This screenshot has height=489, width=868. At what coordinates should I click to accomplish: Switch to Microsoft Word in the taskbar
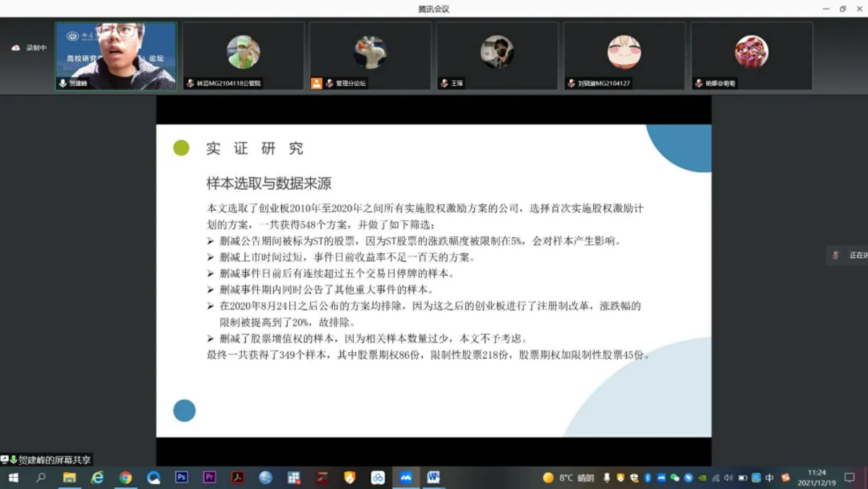pyautogui.click(x=433, y=477)
